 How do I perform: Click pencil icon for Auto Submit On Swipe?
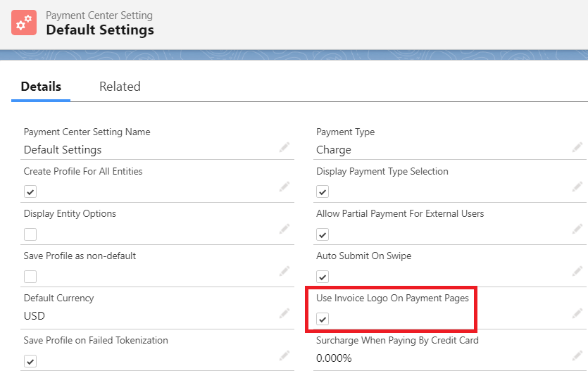click(577, 271)
